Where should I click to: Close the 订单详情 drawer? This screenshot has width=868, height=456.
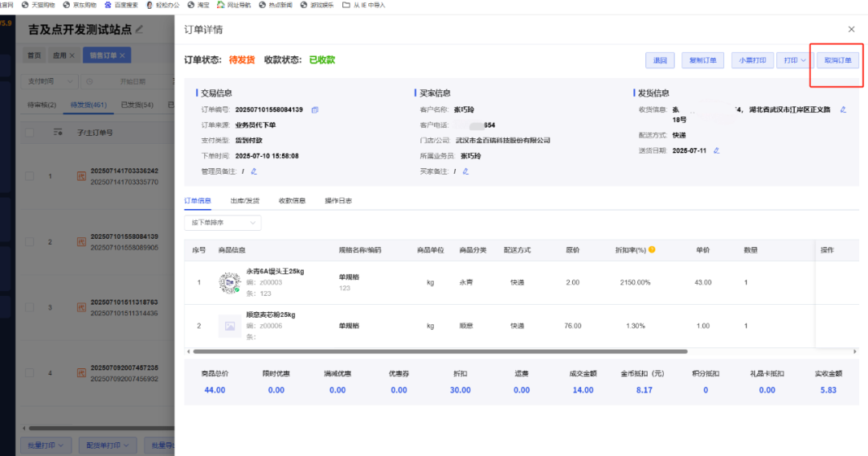(851, 30)
